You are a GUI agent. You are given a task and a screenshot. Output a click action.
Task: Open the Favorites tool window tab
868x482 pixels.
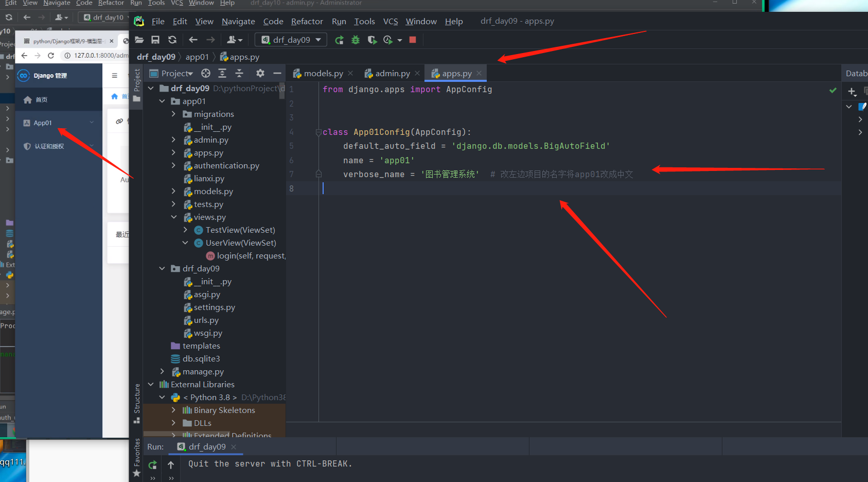[x=137, y=457]
